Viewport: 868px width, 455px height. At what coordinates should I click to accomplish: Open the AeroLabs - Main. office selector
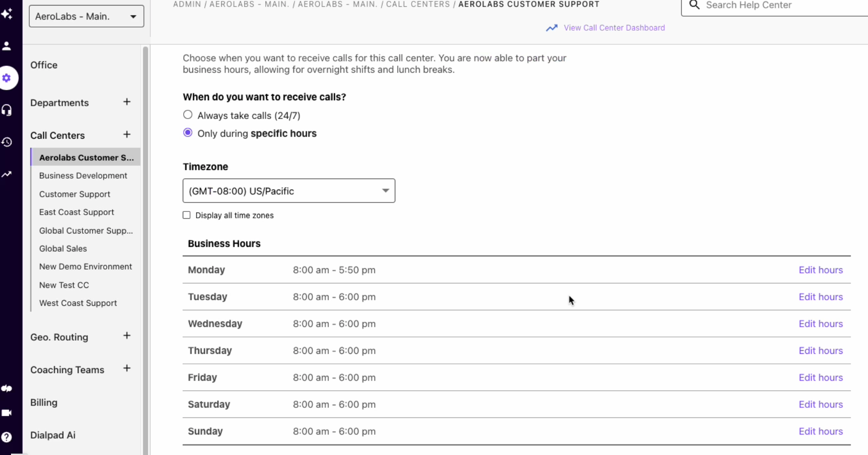point(87,16)
